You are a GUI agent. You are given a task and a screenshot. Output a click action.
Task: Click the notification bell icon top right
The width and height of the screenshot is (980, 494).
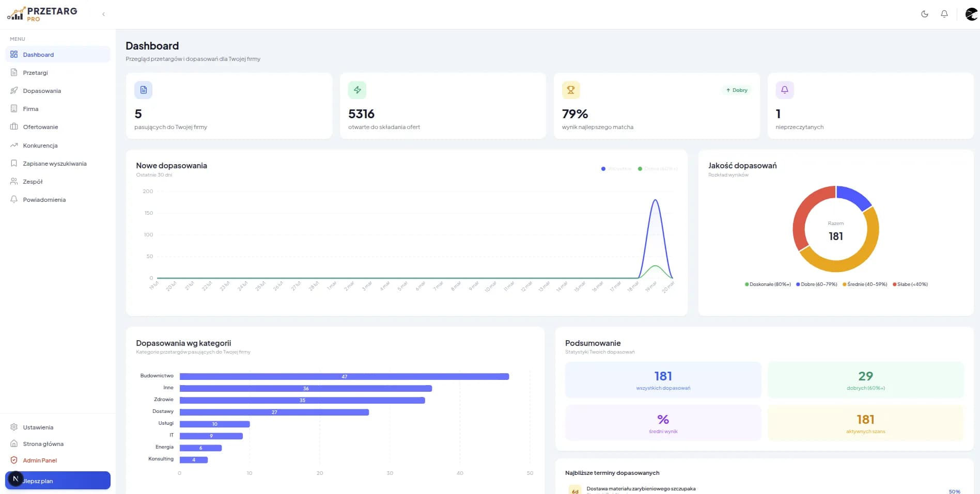click(944, 14)
